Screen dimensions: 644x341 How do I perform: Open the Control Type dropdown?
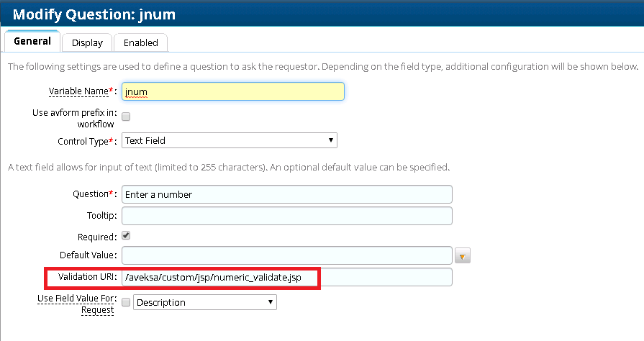[x=229, y=140]
